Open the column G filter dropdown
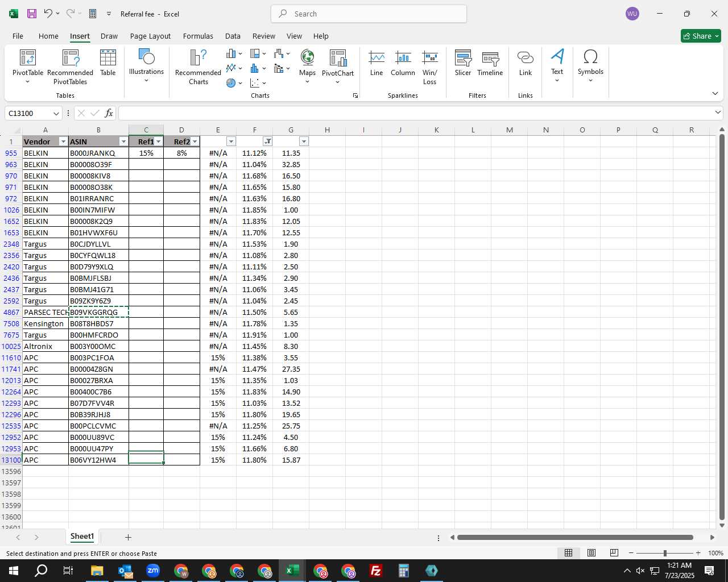Image resolution: width=728 pixels, height=582 pixels. point(304,142)
